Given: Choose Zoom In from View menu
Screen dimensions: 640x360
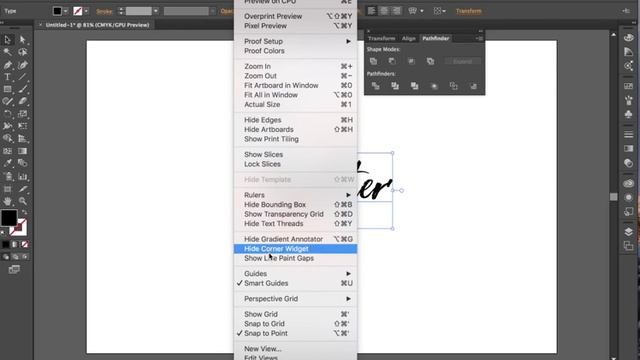Looking at the screenshot, I should (x=296, y=67).
